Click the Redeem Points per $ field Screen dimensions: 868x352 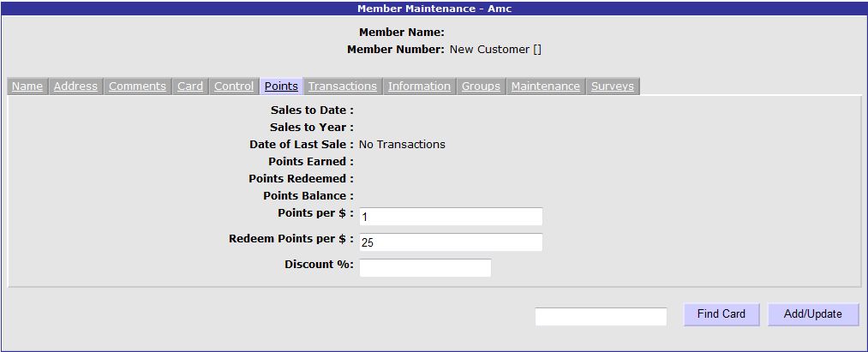[451, 242]
